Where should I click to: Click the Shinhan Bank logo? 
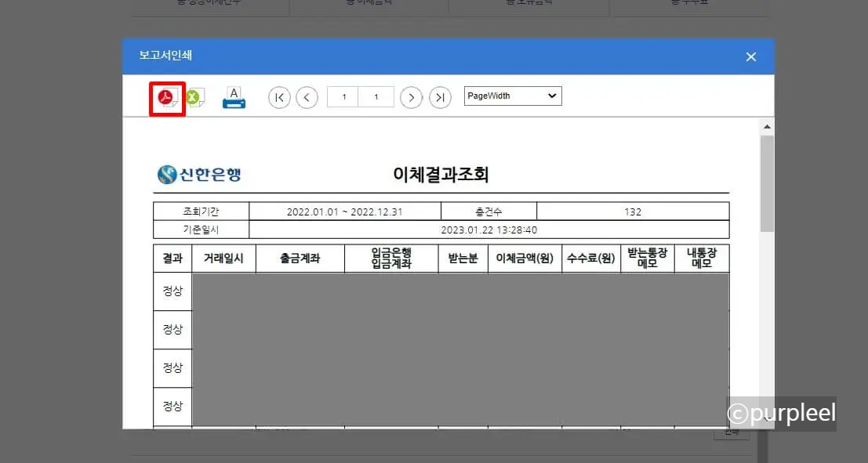click(198, 174)
